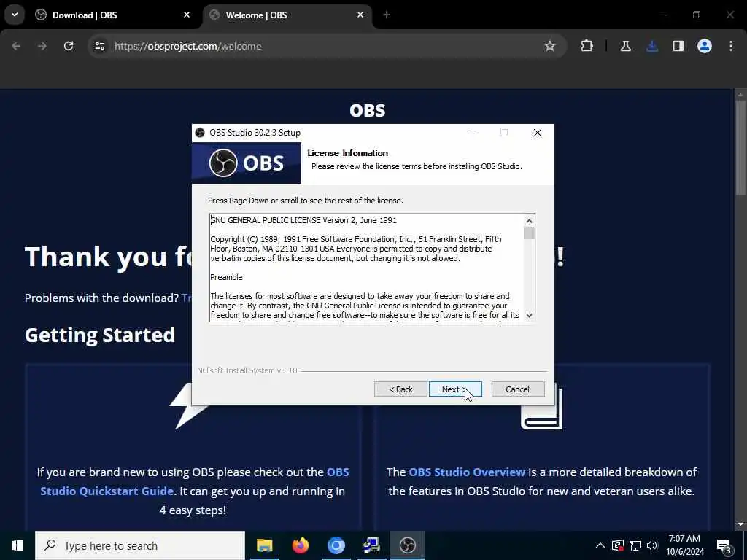
Task: Select the Welcome | OBS tab
Action: pos(287,15)
